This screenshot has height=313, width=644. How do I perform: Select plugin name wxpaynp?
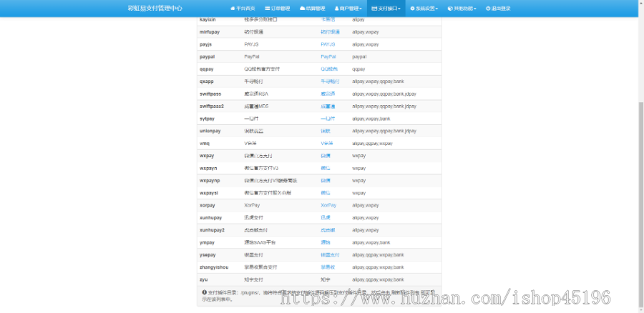(210, 181)
